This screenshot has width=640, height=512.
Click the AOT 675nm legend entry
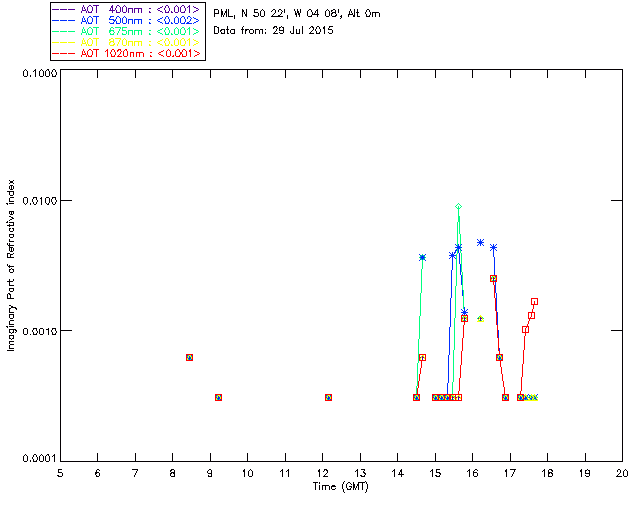click(127, 31)
